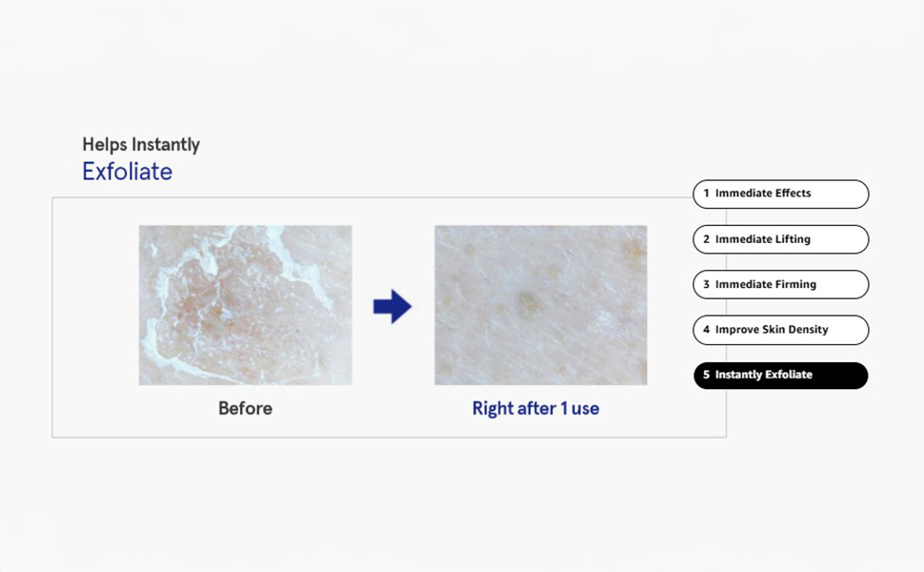The height and width of the screenshot is (572, 924).
Task: Click the "Helps Instantly" heading
Action: pos(141,145)
